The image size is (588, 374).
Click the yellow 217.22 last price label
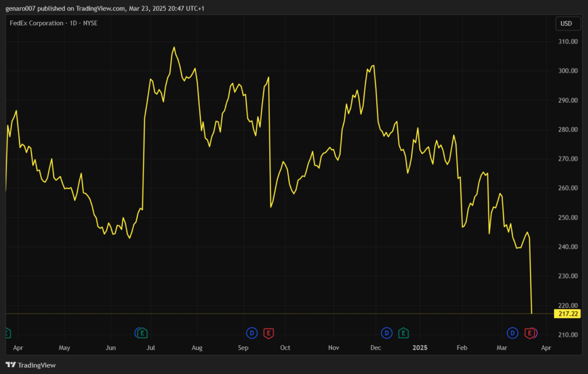567,314
